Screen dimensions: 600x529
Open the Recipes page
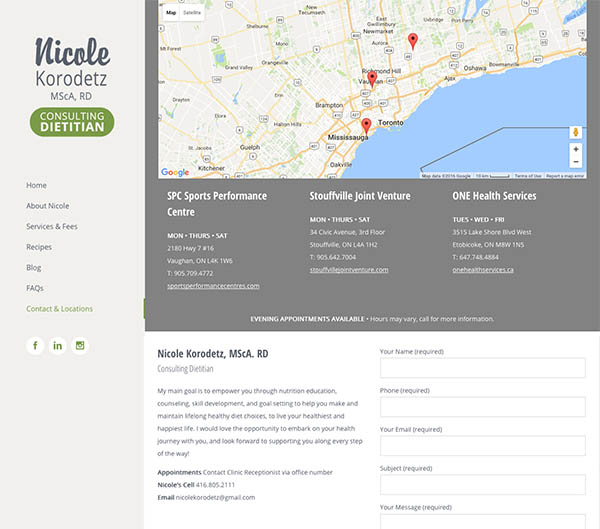(39, 247)
